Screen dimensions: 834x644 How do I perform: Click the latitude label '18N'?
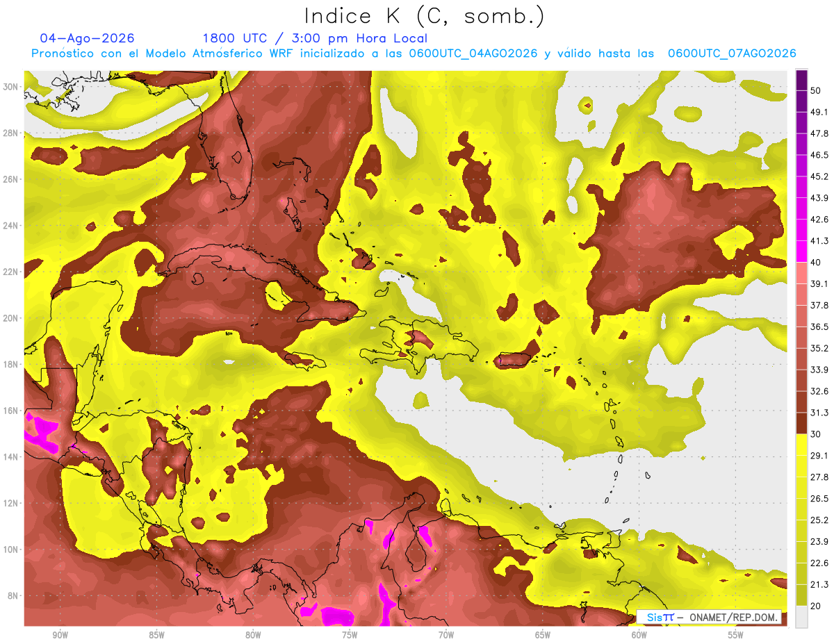tap(10, 365)
